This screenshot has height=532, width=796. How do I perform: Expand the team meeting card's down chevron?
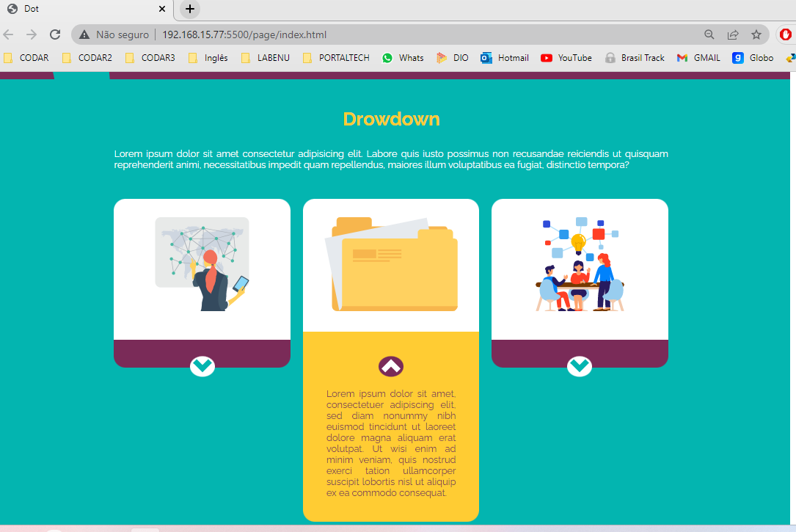(580, 366)
